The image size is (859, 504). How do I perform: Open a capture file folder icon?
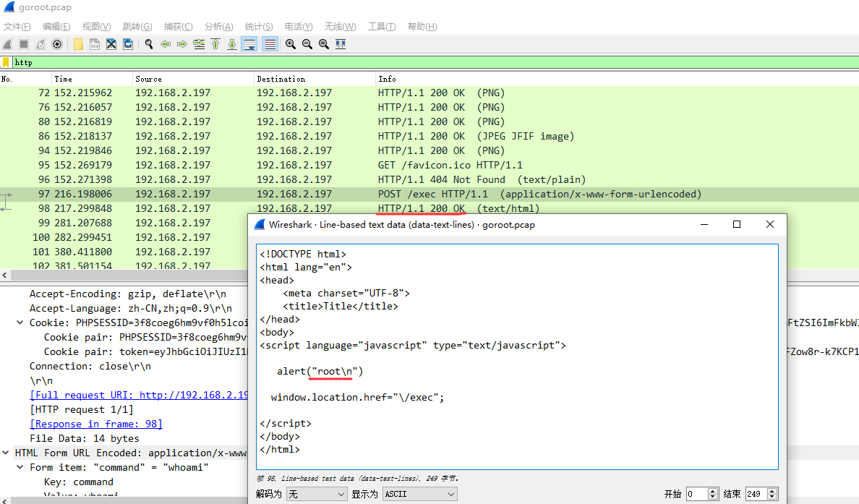click(78, 44)
